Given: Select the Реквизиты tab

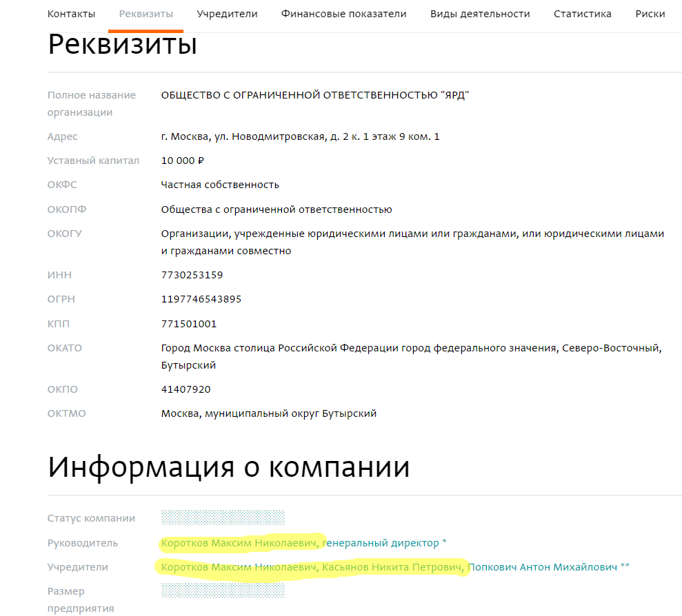Looking at the screenshot, I should pos(146,14).
